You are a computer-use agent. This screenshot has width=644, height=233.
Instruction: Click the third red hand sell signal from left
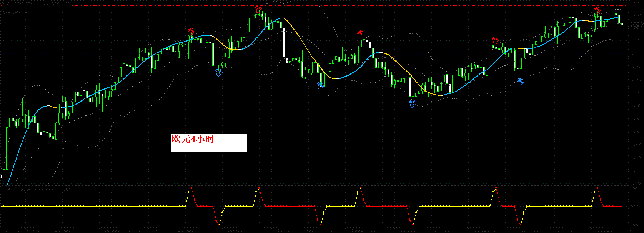[360, 34]
